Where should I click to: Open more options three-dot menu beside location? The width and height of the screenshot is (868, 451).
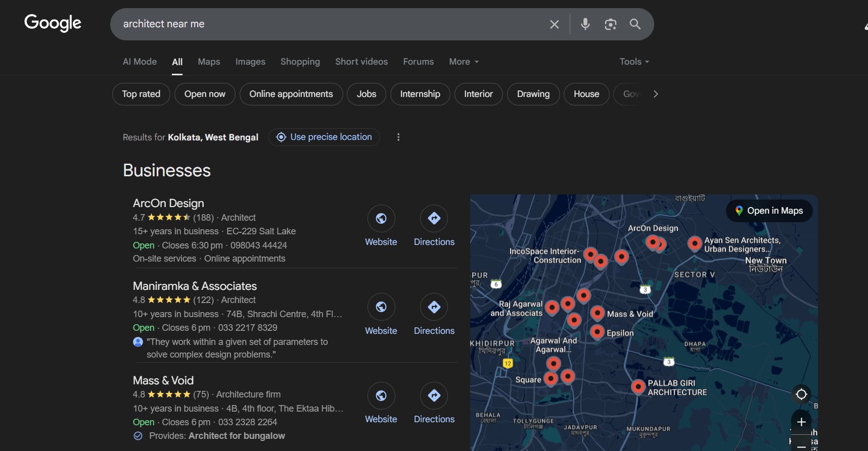398,137
